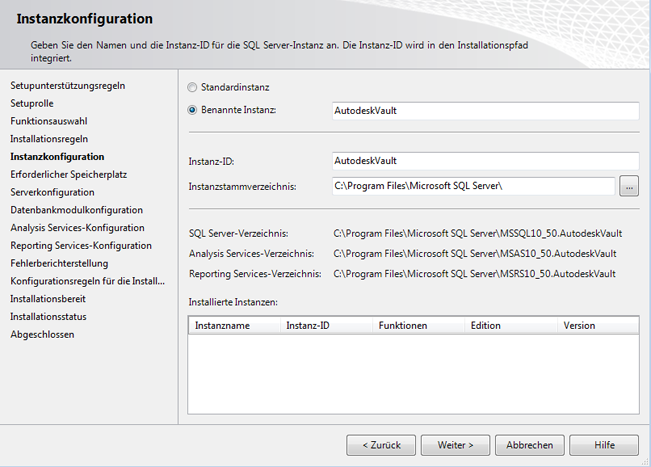The width and height of the screenshot is (651, 467).
Task: Click the Instanzkonfiguration page heading
Action: tap(85, 19)
